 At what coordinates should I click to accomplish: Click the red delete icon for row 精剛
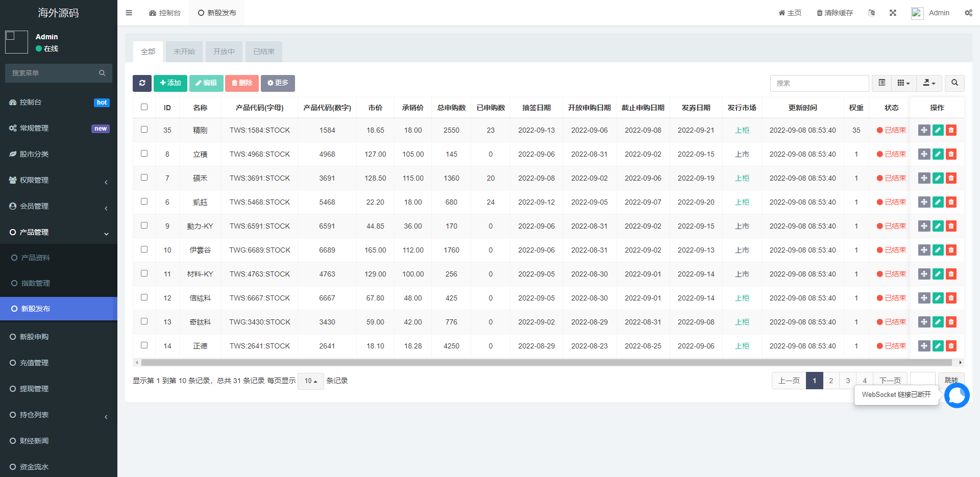click(951, 130)
